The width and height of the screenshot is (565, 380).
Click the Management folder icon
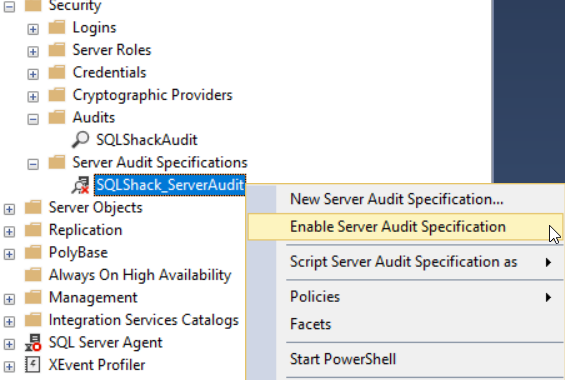coord(33,298)
